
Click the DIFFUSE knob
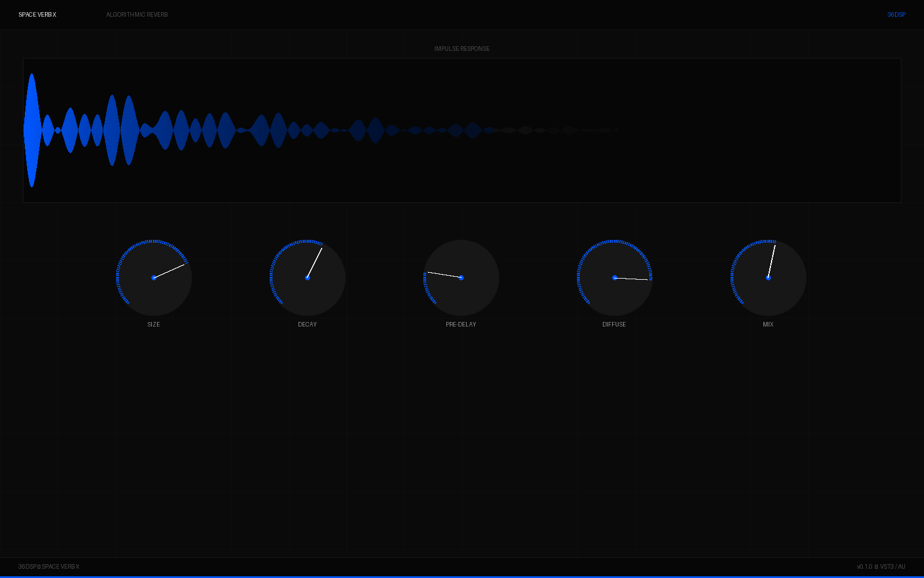(x=614, y=277)
